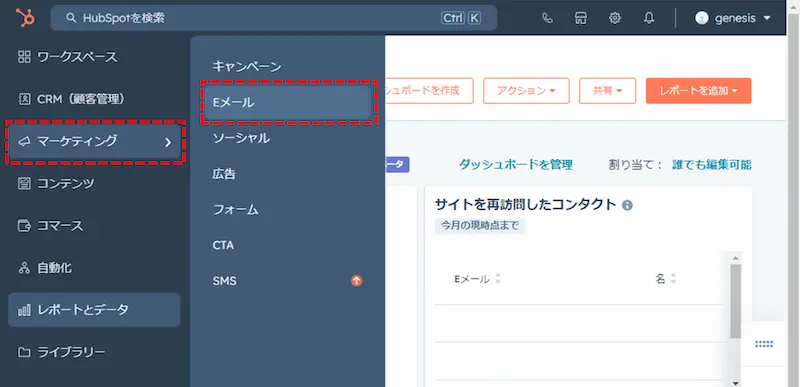Open the 共有 dropdown
This screenshot has height=387, width=800.
pos(607,91)
